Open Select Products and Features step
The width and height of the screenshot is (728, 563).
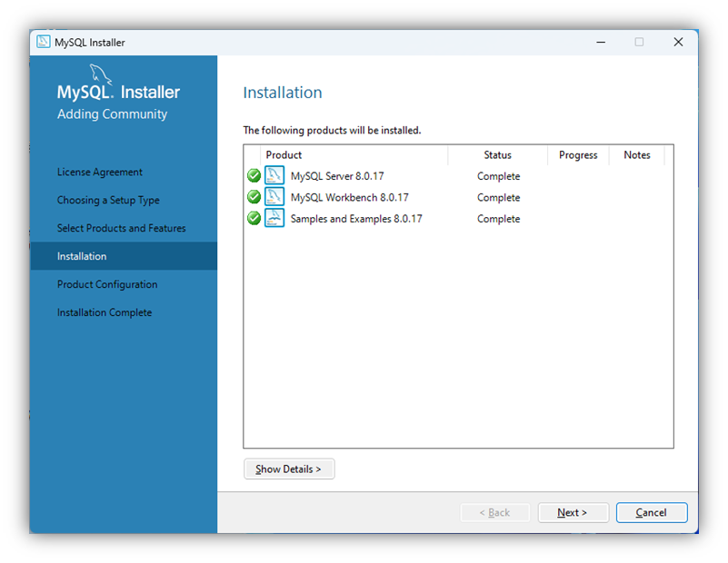[121, 228]
